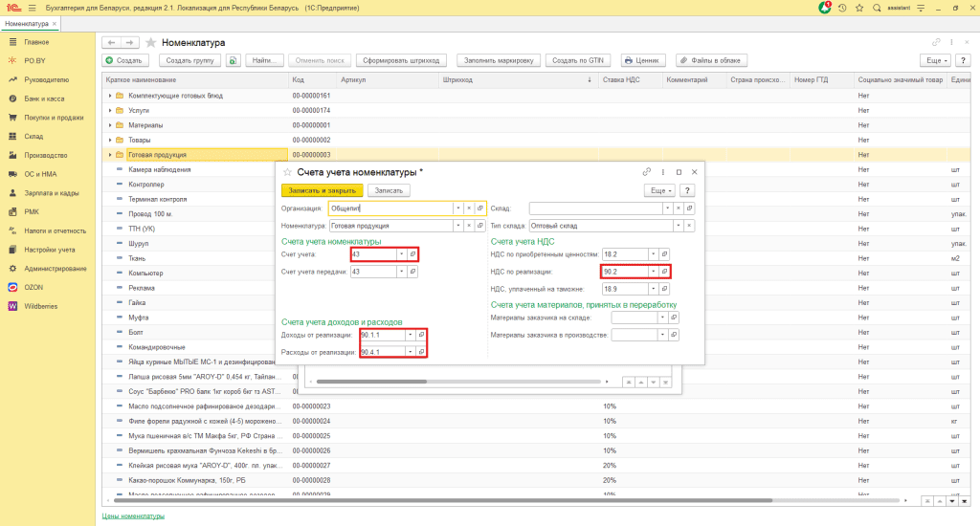Go back with left arrow button
The height and width of the screenshot is (526, 980).
tap(111, 42)
